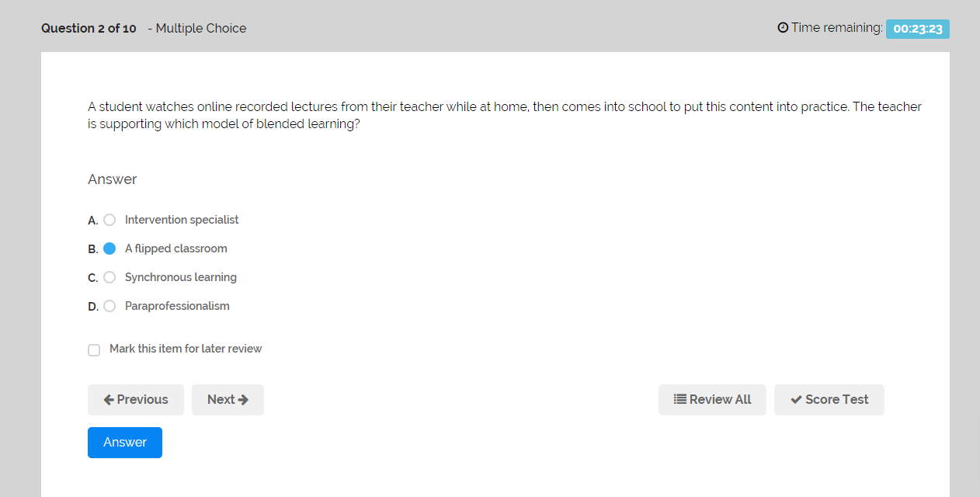
Task: Click the 'Mark this item for later review' label
Action: pyautogui.click(x=186, y=349)
